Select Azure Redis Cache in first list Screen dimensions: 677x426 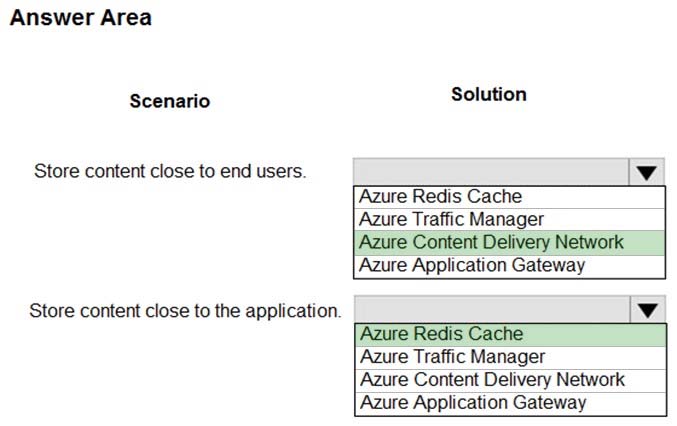pyautogui.click(x=509, y=197)
